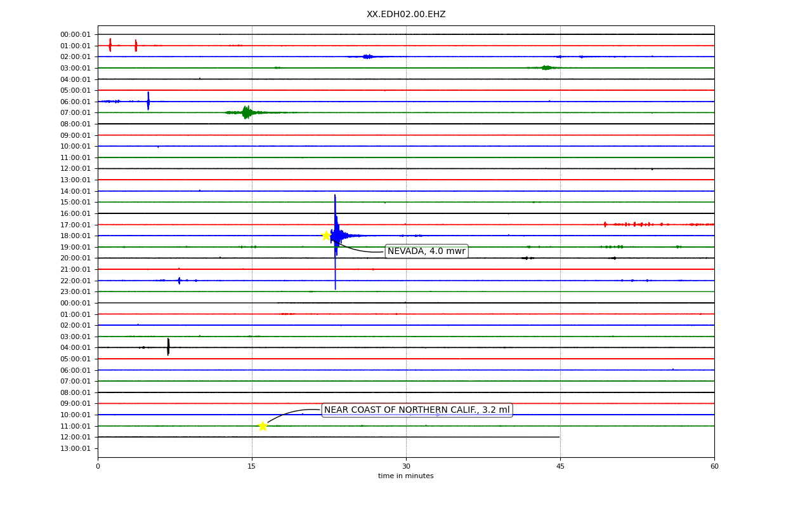812x508 pixels.
Task: Click the yellow star on the Northern California event
Action: (263, 426)
